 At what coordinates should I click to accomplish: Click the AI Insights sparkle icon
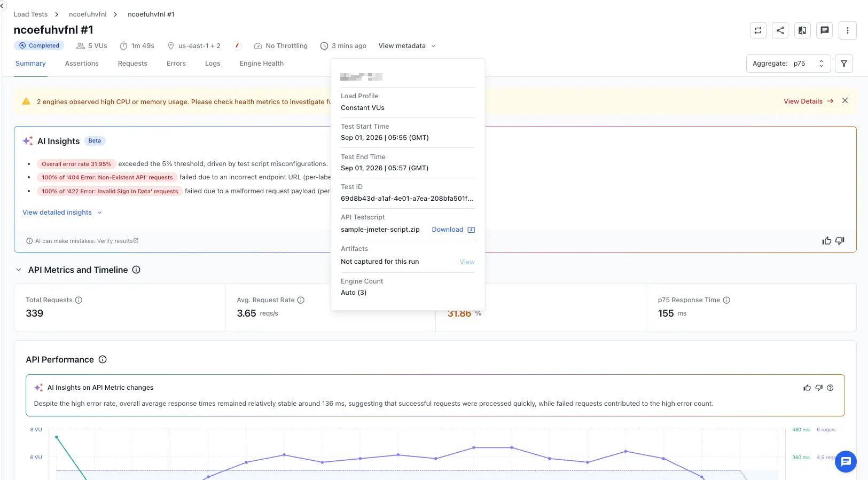[28, 141]
